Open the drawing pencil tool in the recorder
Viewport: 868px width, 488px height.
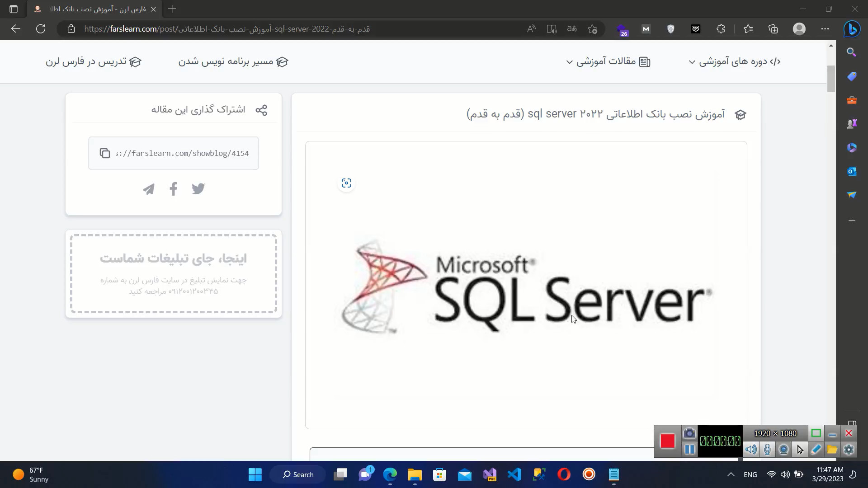816,450
